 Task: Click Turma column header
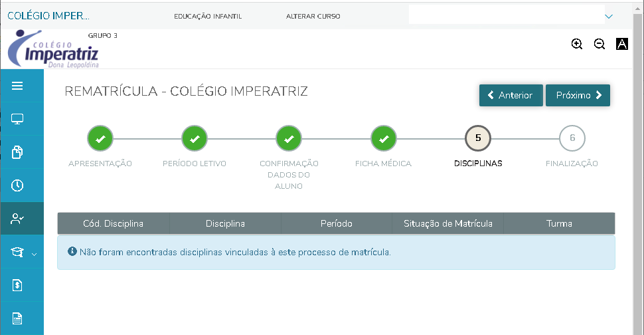coord(560,223)
